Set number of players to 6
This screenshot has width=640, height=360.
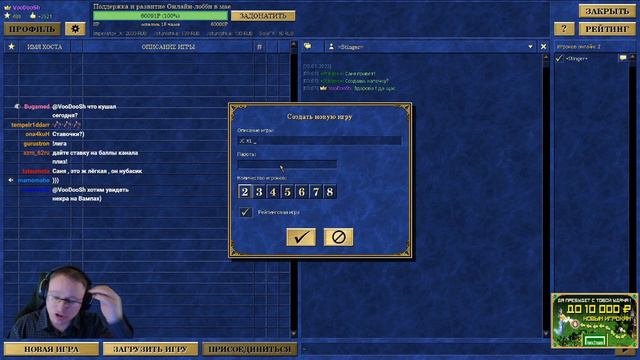302,192
